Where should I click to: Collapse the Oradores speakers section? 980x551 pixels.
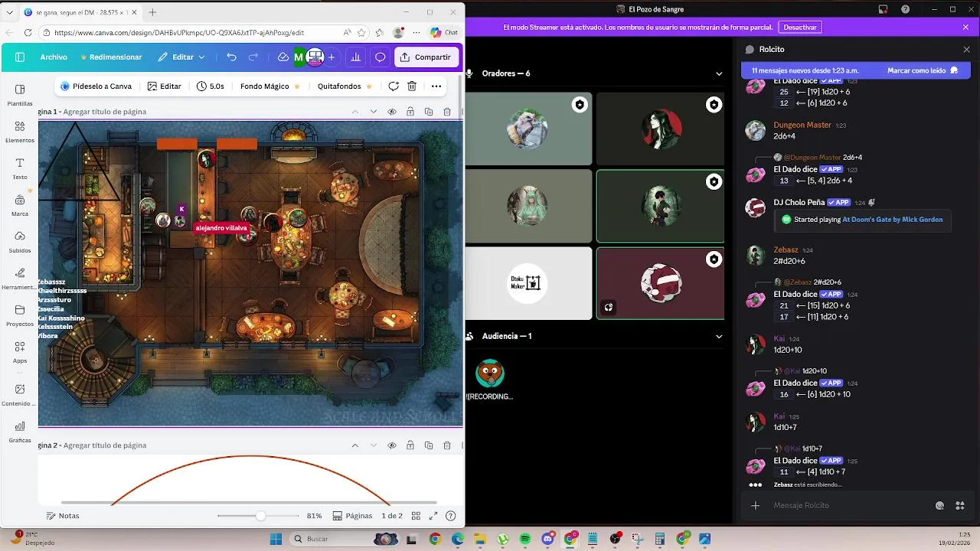coord(719,74)
